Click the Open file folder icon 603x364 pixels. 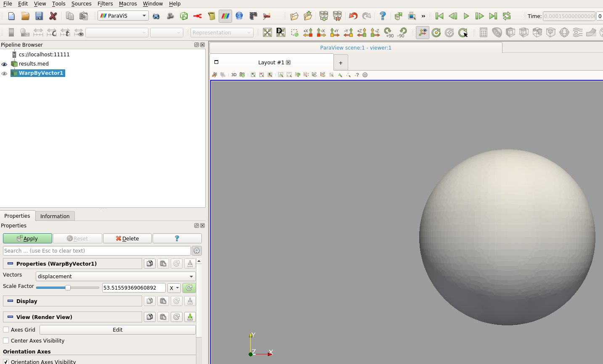pyautogui.click(x=25, y=16)
